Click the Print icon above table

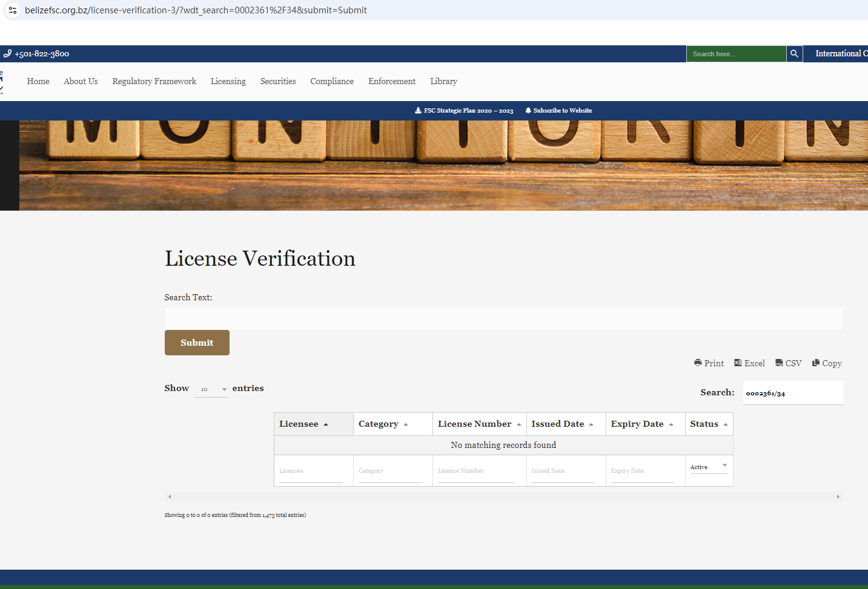[709, 363]
